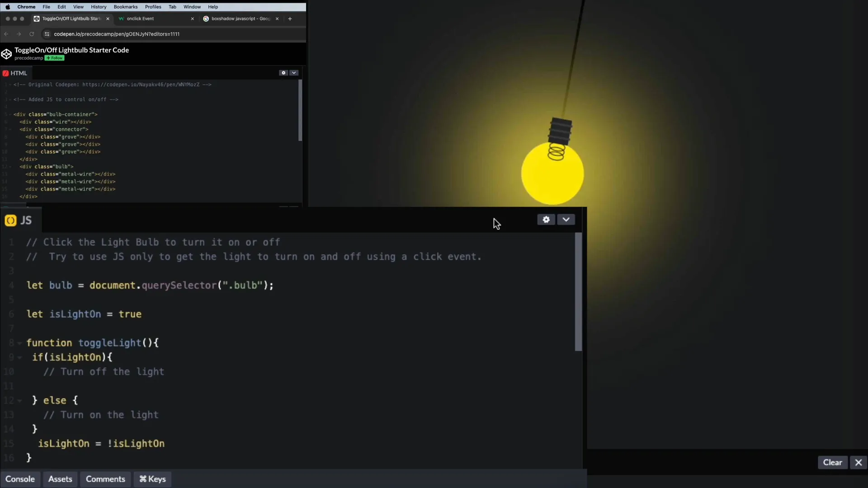The image size is (868, 488).
Task: Click the Comments tab at bottom
Action: [x=105, y=479]
